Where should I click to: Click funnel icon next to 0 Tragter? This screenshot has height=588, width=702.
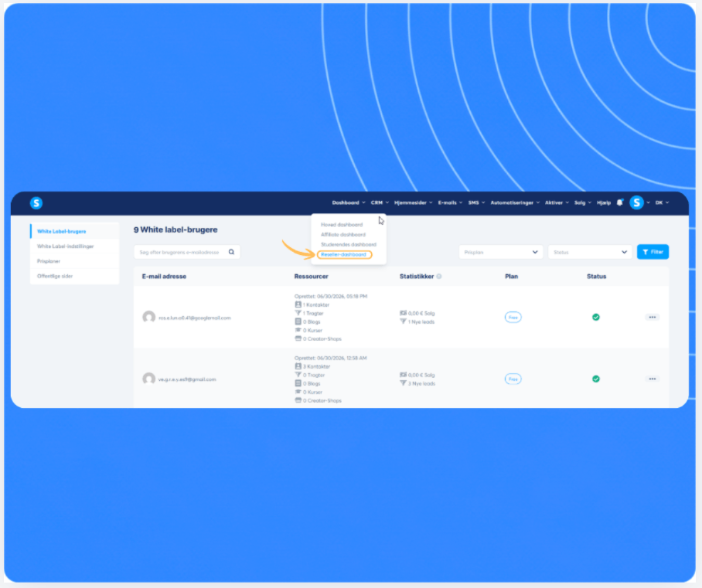[298, 375]
